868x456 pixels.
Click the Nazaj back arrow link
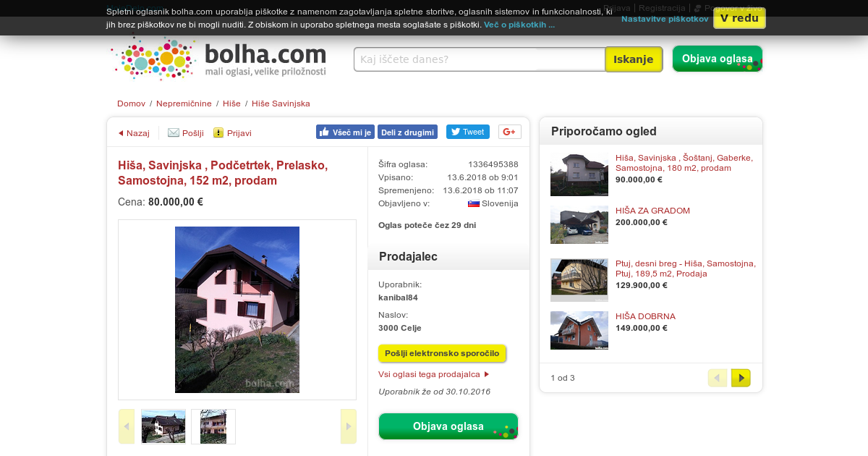[134, 133]
